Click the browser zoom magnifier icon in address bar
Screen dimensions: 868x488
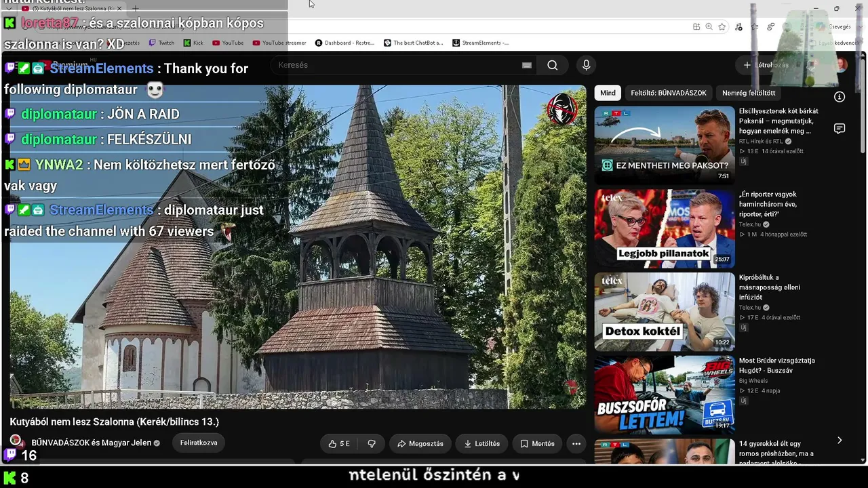(x=709, y=26)
